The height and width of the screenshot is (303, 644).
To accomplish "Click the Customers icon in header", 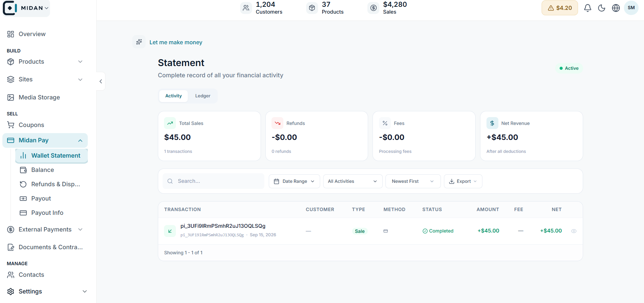I will pyautogui.click(x=246, y=8).
